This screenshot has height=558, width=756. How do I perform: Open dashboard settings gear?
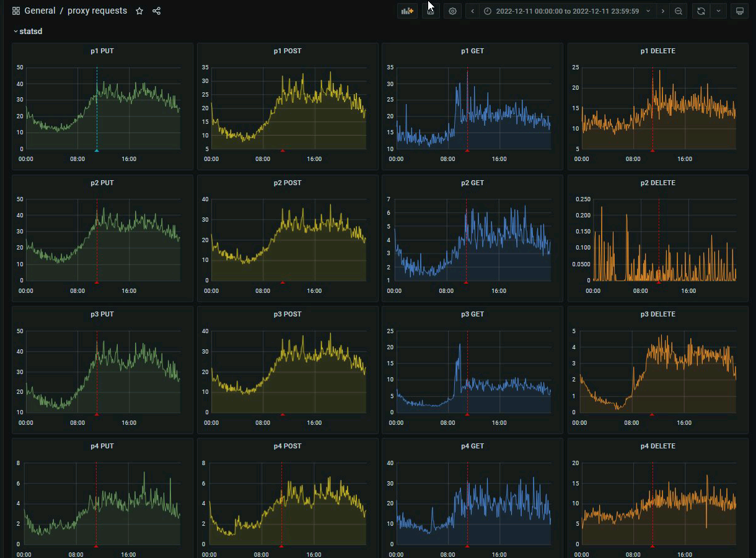(453, 11)
